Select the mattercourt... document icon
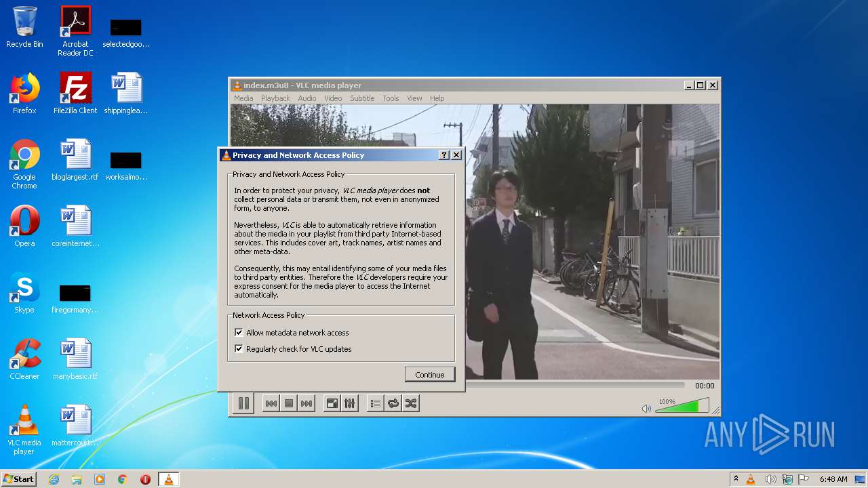 coord(75,426)
